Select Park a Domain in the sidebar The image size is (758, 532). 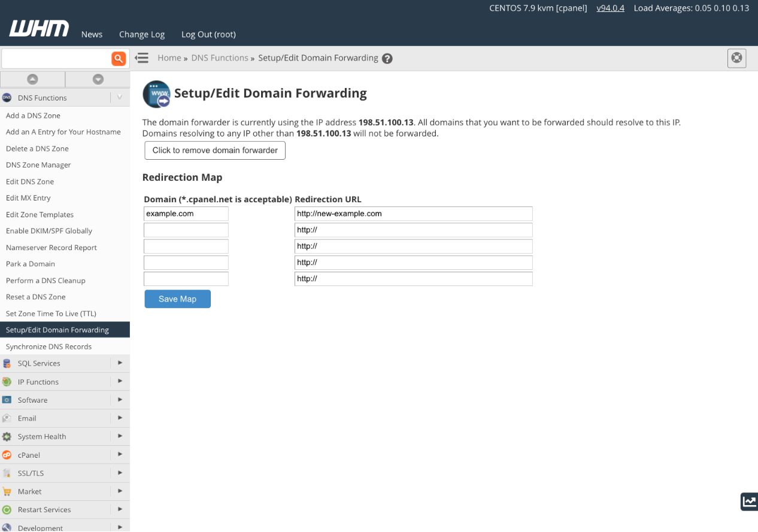pyautogui.click(x=31, y=264)
